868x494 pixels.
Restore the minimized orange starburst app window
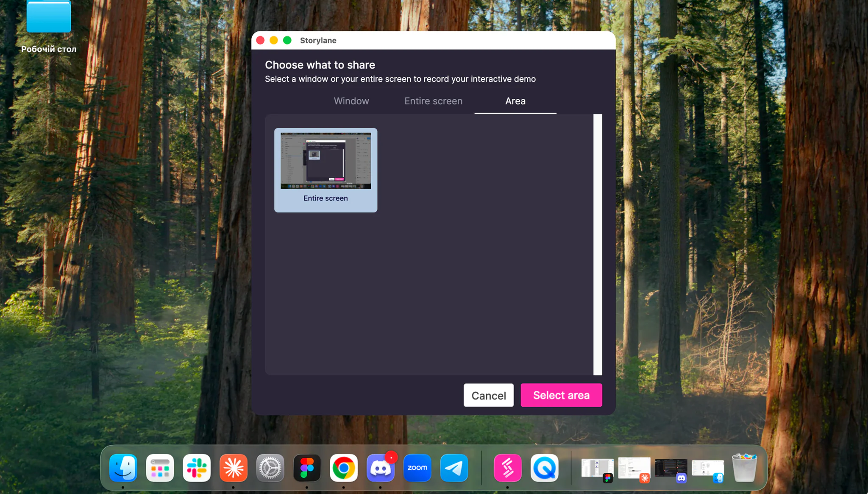[x=634, y=469]
